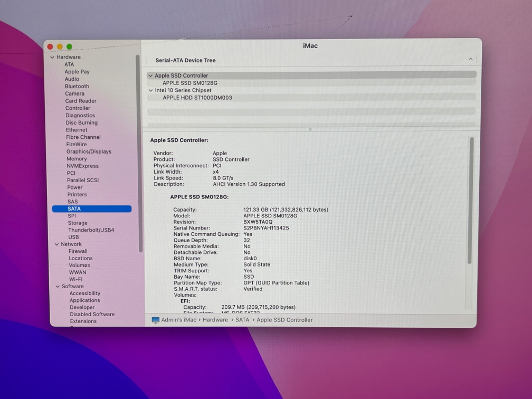Open the Audio hardware section

tap(72, 79)
